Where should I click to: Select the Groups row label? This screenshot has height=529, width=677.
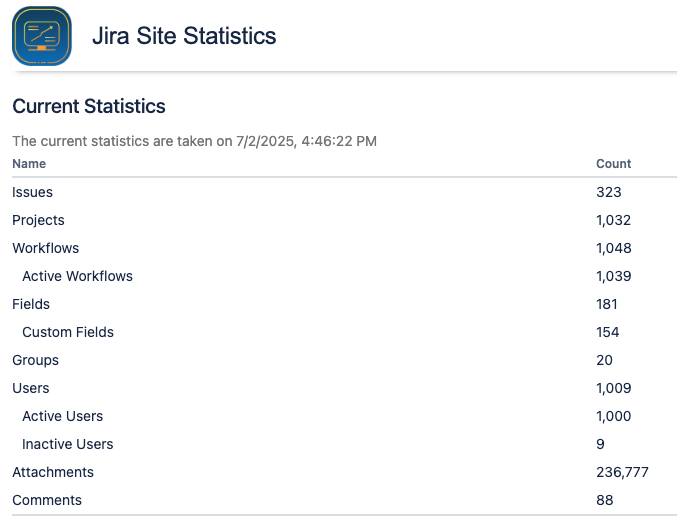(35, 360)
